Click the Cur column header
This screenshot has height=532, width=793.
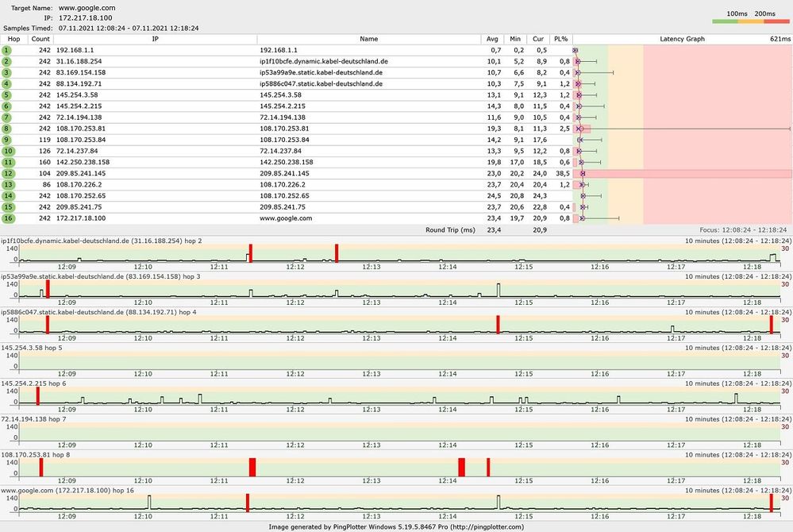point(538,39)
